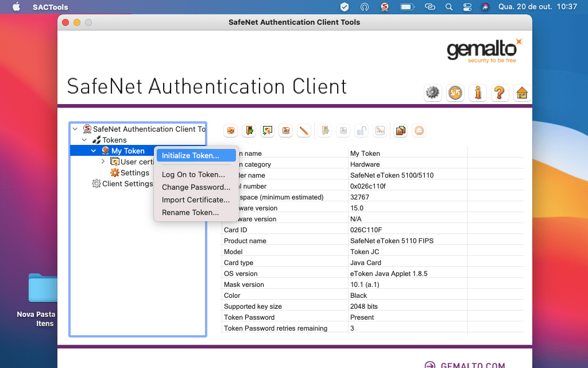
Task: Choose Initialize Token from the context menu
Action: 196,155
